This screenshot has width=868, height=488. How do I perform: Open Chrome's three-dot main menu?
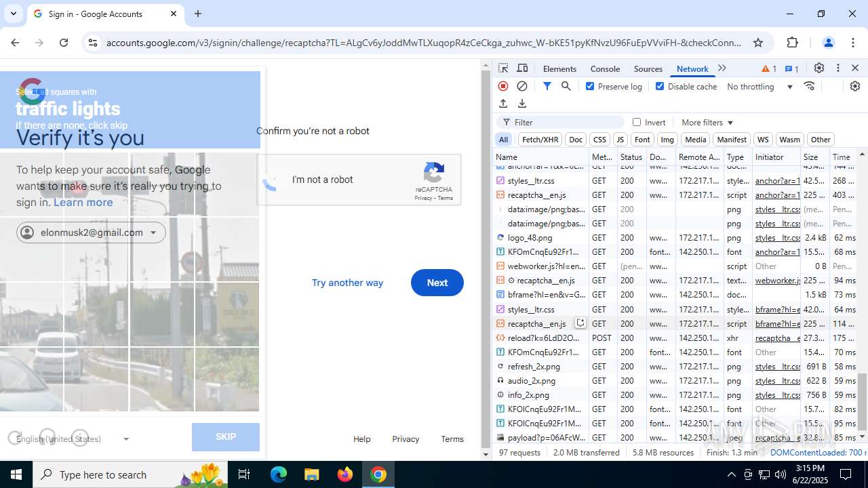click(x=853, y=43)
